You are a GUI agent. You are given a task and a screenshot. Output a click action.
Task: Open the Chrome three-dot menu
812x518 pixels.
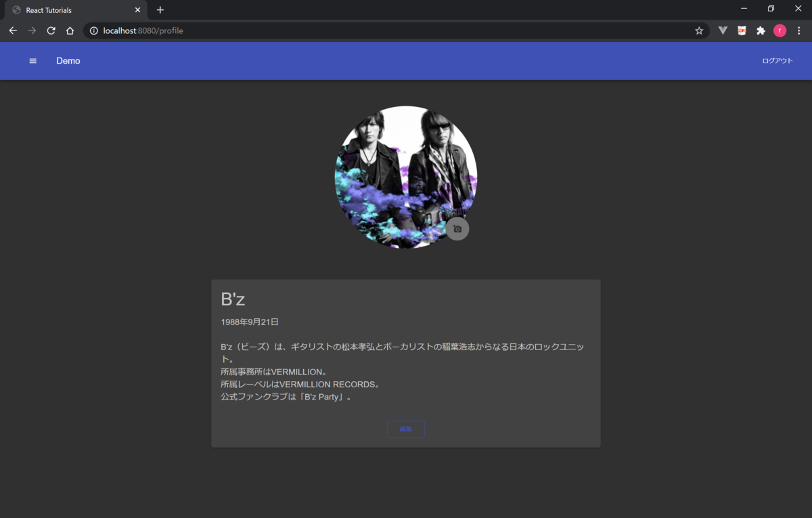(799, 30)
